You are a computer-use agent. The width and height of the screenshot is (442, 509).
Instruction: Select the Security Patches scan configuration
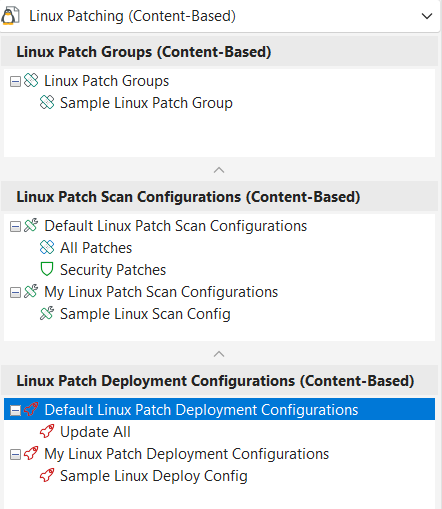(x=113, y=270)
